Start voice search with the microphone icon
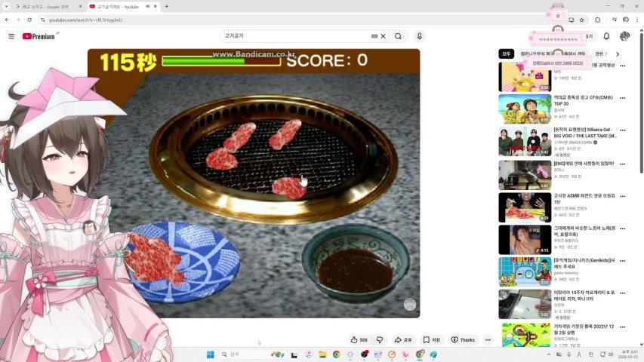The height and width of the screenshot is (362, 644). (419, 36)
